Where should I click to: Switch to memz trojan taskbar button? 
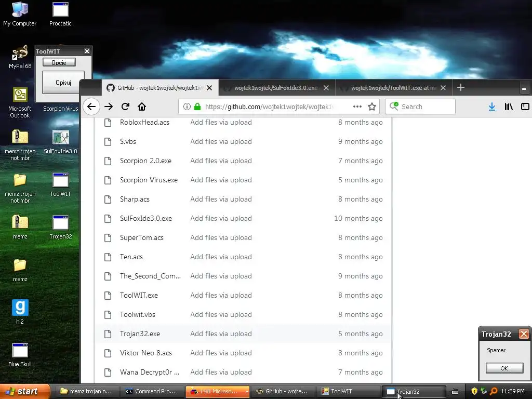coord(86,391)
